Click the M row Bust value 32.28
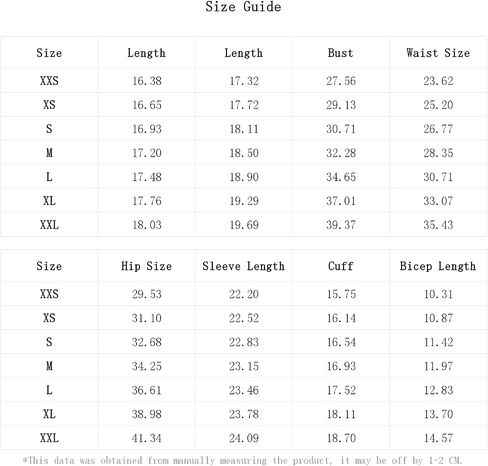The height and width of the screenshot is (466, 488). tap(341, 153)
